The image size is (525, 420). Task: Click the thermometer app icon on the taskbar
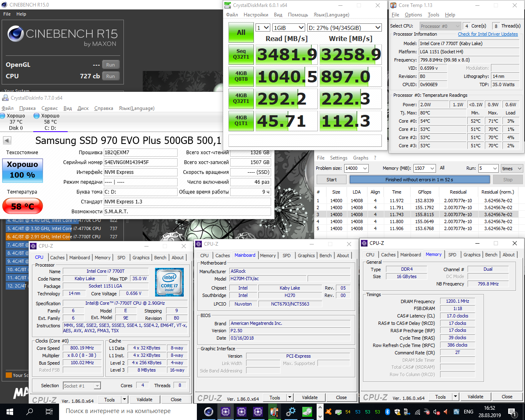click(x=274, y=411)
